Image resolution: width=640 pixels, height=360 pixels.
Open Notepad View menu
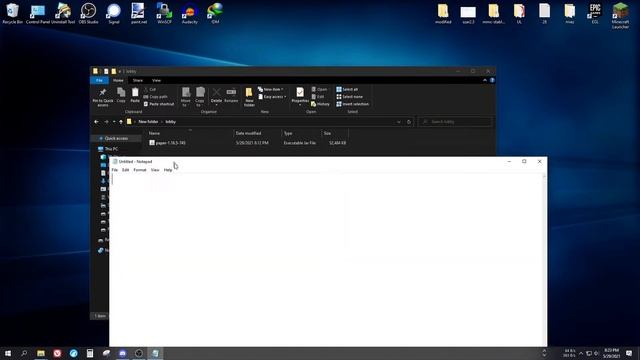(x=155, y=170)
